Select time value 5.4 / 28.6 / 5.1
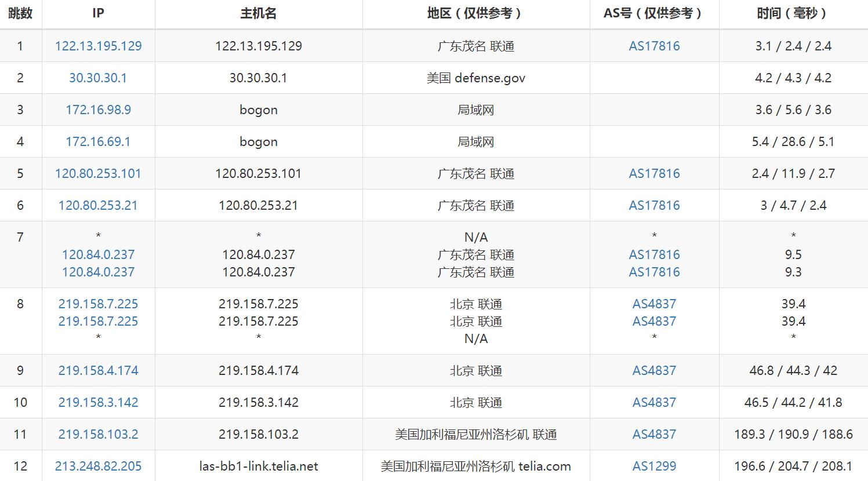The height and width of the screenshot is (481, 868). click(793, 142)
